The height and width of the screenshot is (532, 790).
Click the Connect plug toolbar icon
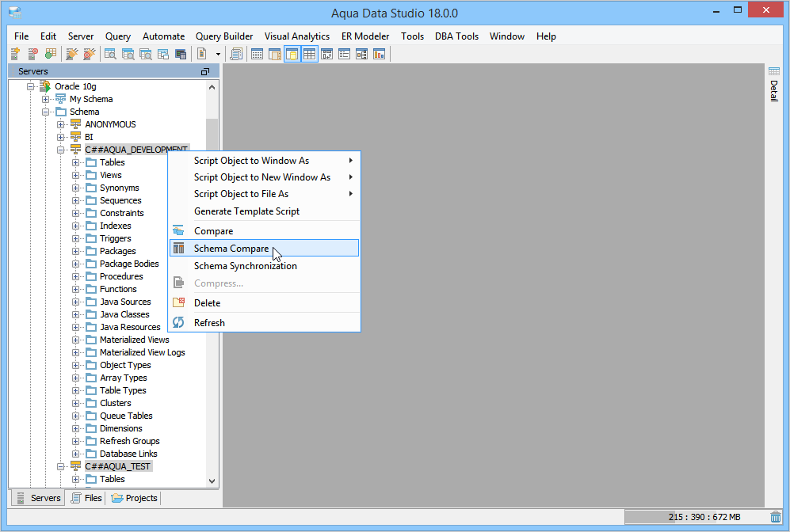point(71,54)
